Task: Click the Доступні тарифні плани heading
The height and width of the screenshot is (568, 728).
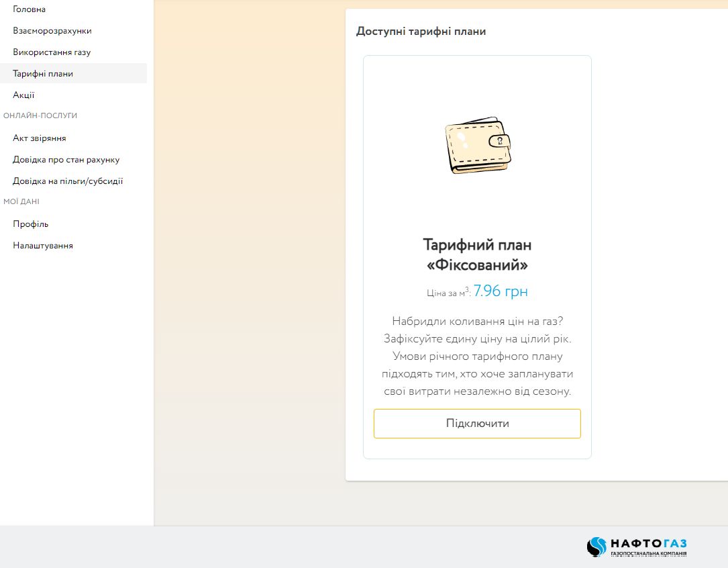Action: (421, 32)
